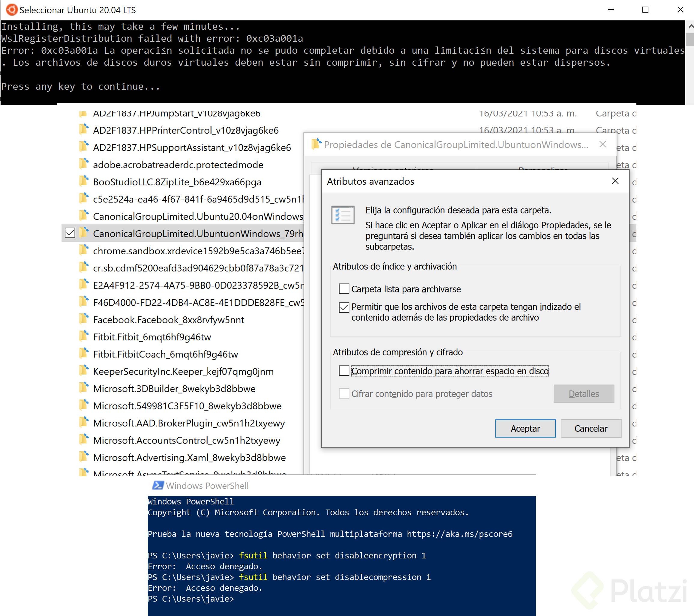Close the Atributos avanzados dialog
The height and width of the screenshot is (616, 694).
pos(615,181)
